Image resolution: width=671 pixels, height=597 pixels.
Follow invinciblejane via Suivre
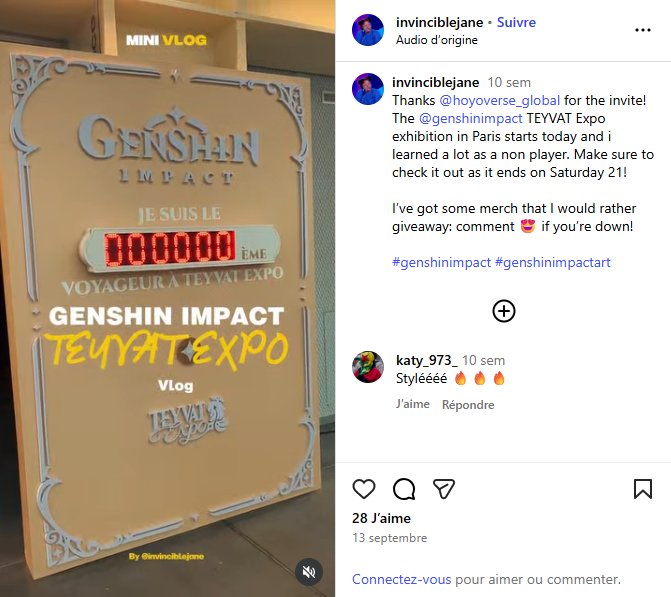pyautogui.click(x=516, y=22)
